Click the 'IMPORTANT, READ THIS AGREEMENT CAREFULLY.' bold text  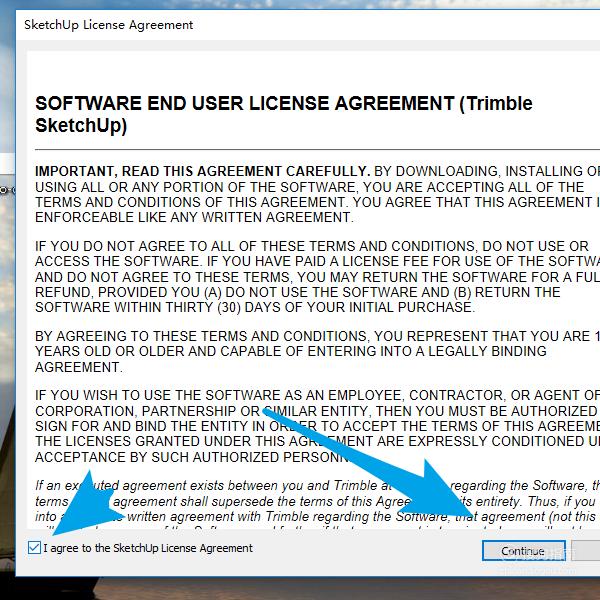tap(202, 171)
